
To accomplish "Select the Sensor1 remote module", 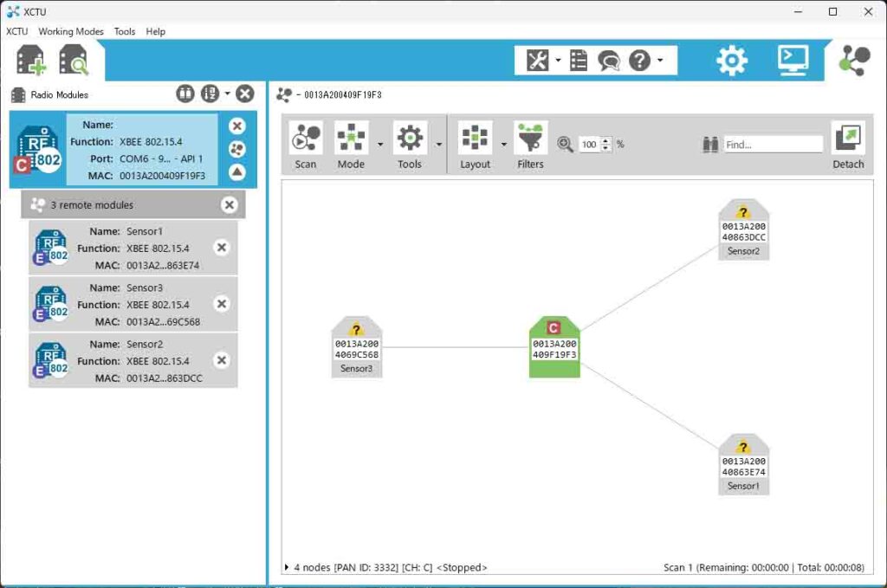I will tap(133, 248).
